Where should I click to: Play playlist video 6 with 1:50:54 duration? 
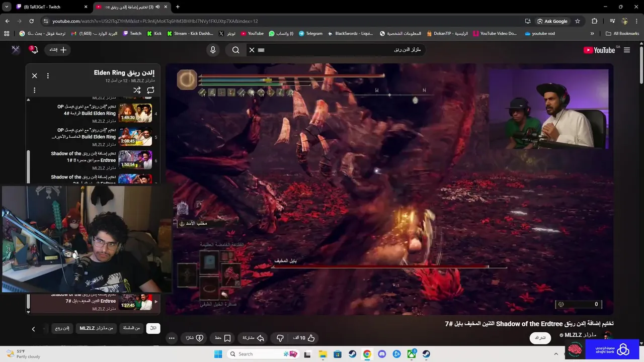tap(135, 160)
